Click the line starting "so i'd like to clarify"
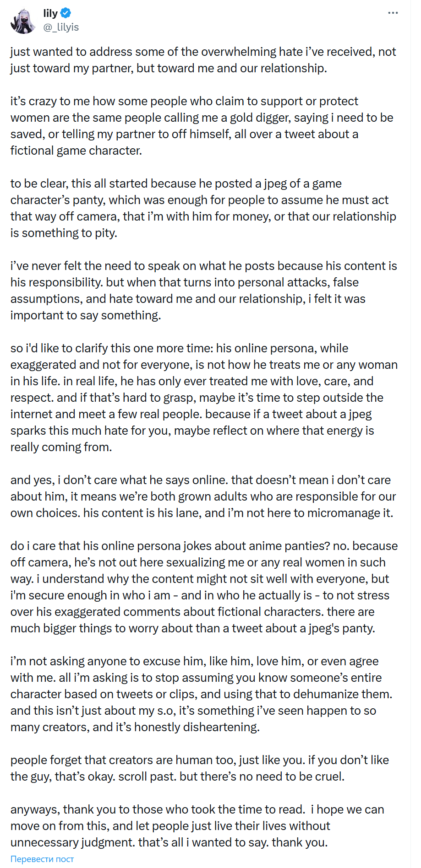Screen dimensions: 421x868 coord(180,348)
